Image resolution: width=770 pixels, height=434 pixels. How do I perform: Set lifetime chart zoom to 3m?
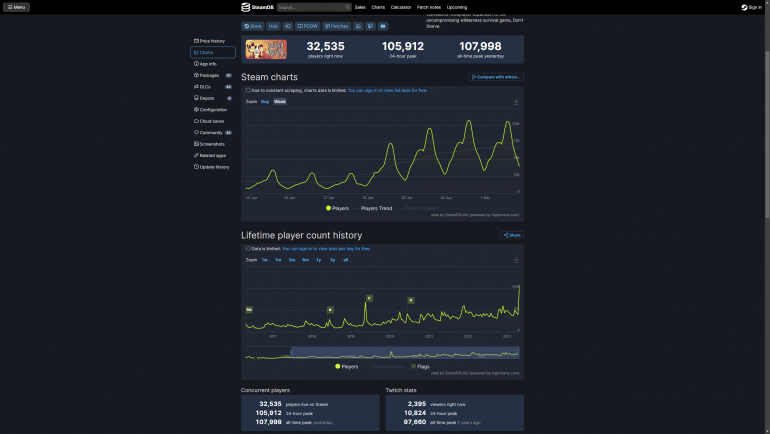coord(292,260)
